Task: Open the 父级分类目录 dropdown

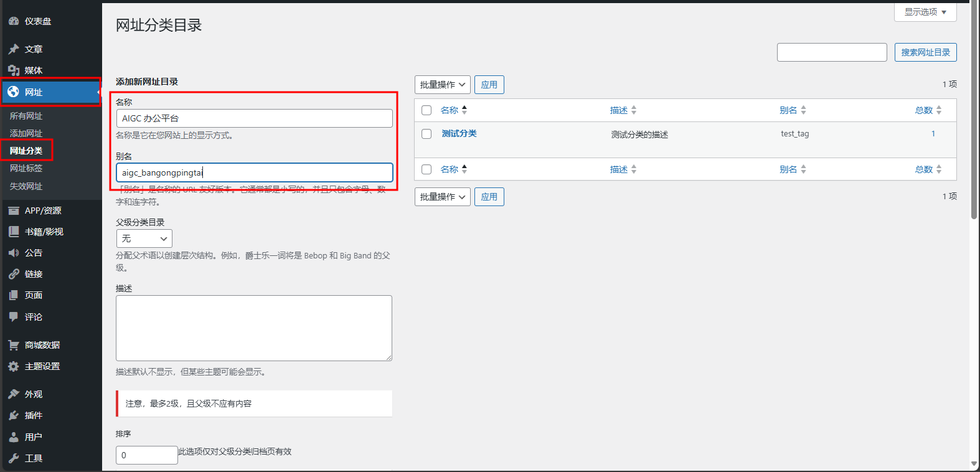Action: click(x=144, y=238)
